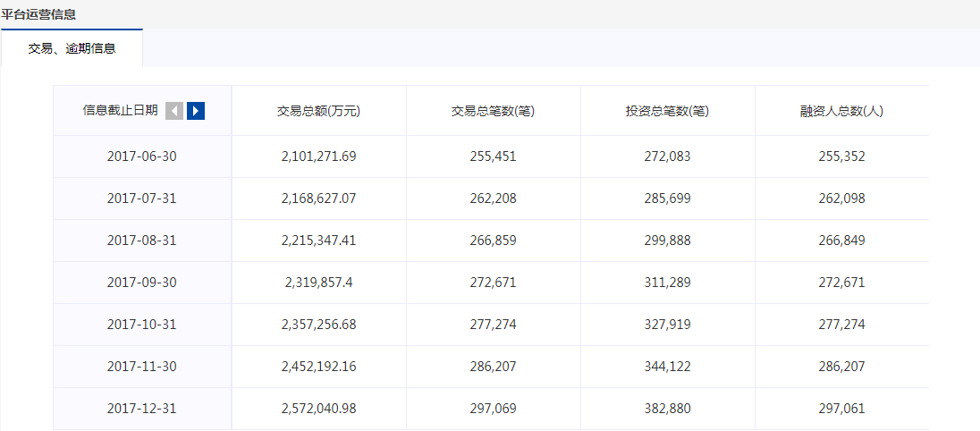Click the 信息截止日期 column header
This screenshot has width=980, height=431.
click(x=120, y=111)
